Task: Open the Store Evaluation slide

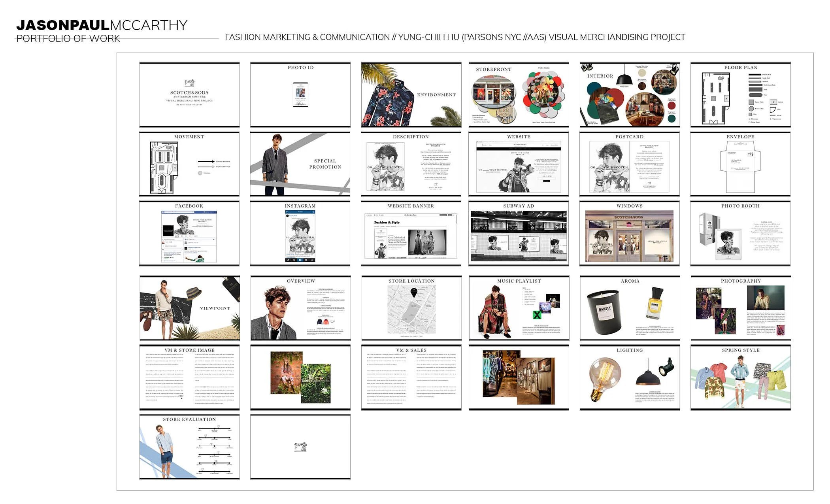Action: [189, 447]
